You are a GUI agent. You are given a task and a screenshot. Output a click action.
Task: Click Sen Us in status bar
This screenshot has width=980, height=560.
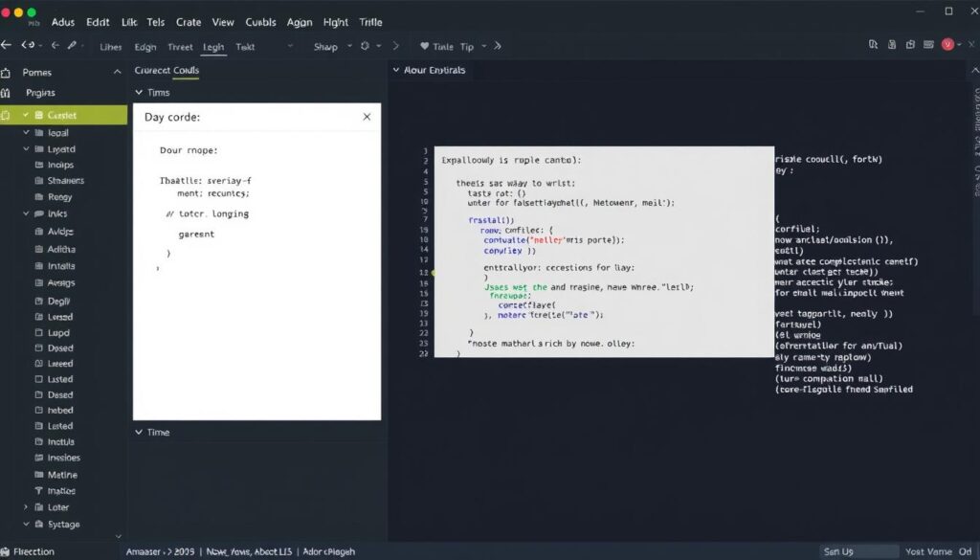pos(838,552)
